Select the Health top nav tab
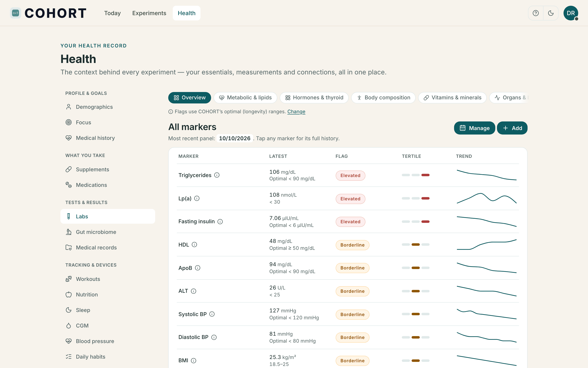 coord(186,13)
